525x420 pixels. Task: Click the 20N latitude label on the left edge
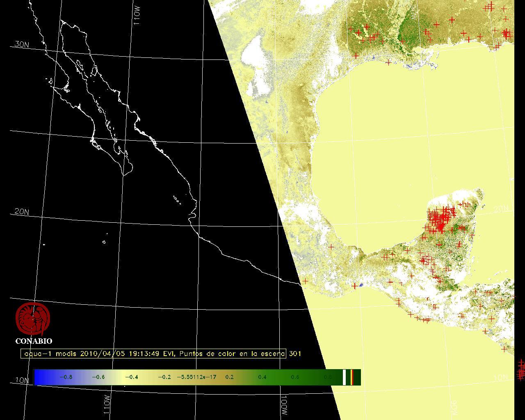coord(21,212)
